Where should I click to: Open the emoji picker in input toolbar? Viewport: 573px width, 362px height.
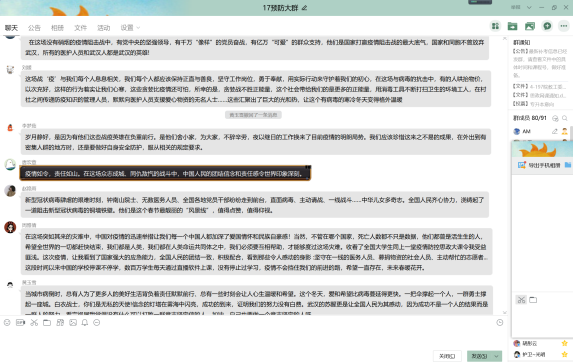coord(7,323)
